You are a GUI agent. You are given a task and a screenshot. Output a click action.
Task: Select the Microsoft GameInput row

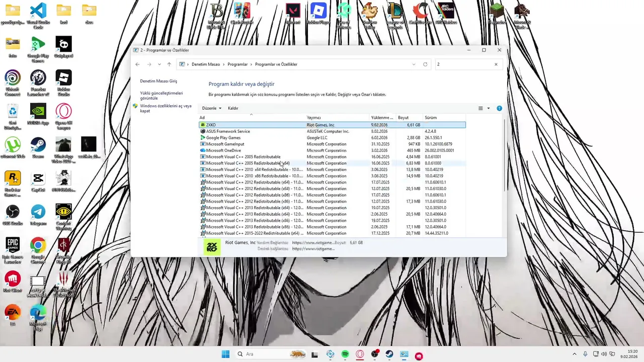pyautogui.click(x=332, y=144)
